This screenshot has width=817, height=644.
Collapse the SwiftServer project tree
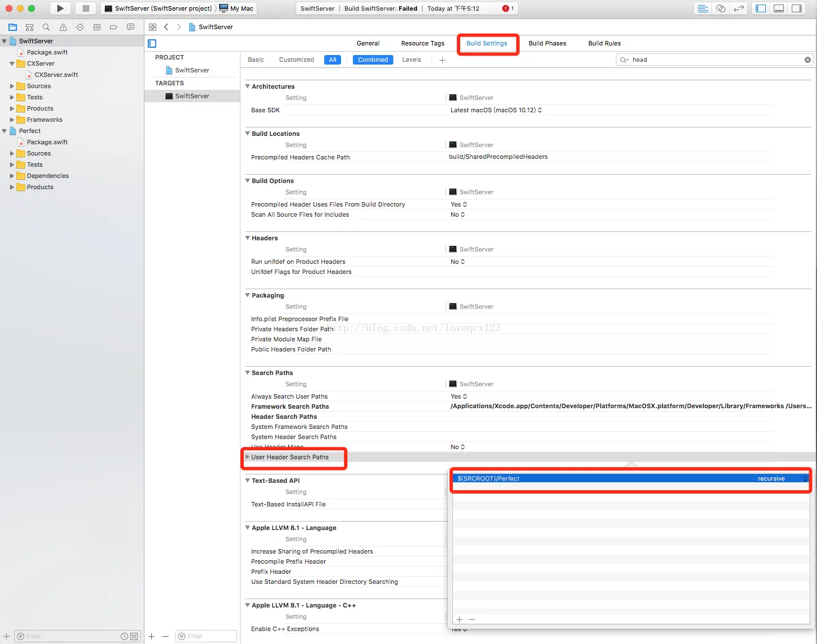coord(4,41)
